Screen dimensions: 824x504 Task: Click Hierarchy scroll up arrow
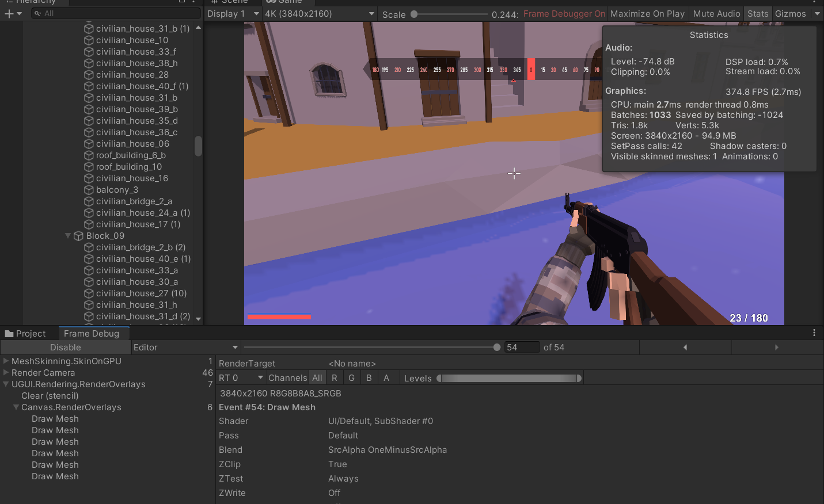(x=198, y=28)
